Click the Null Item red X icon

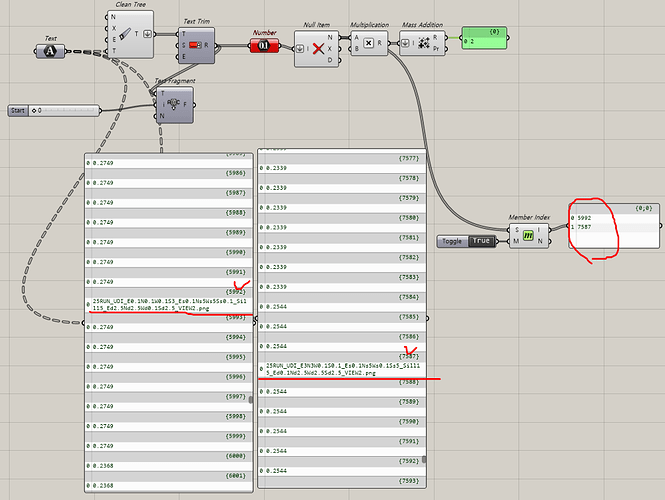coord(318,49)
